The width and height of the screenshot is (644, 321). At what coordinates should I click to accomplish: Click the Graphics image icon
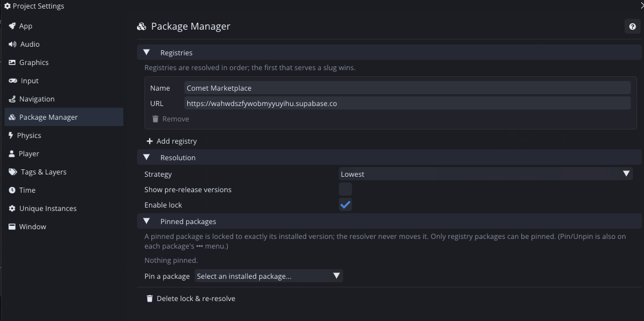[x=12, y=62]
